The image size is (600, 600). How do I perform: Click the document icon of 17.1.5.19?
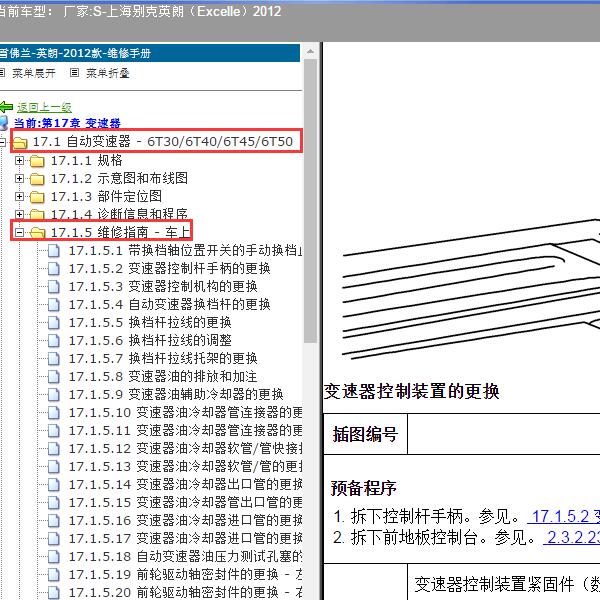pyautogui.click(x=54, y=574)
